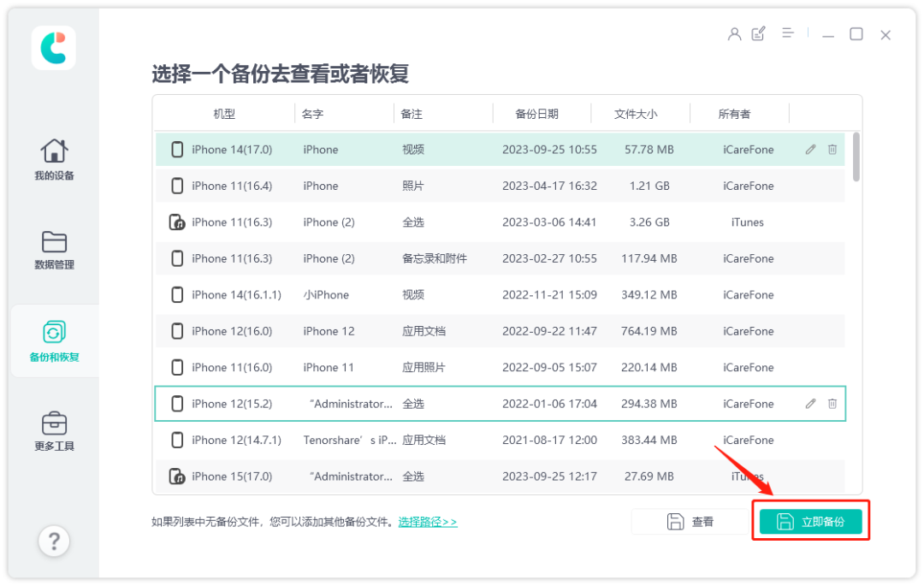Open 数据管理 folder sidebar item
This screenshot has height=586, width=924.
(x=54, y=250)
